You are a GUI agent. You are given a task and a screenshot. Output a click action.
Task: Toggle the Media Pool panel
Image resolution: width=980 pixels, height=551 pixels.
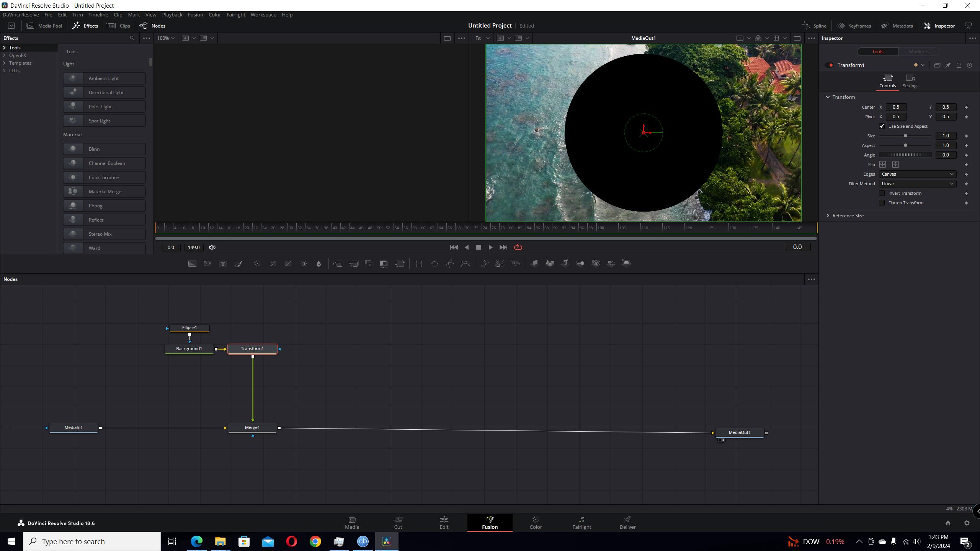pyautogui.click(x=44, y=26)
